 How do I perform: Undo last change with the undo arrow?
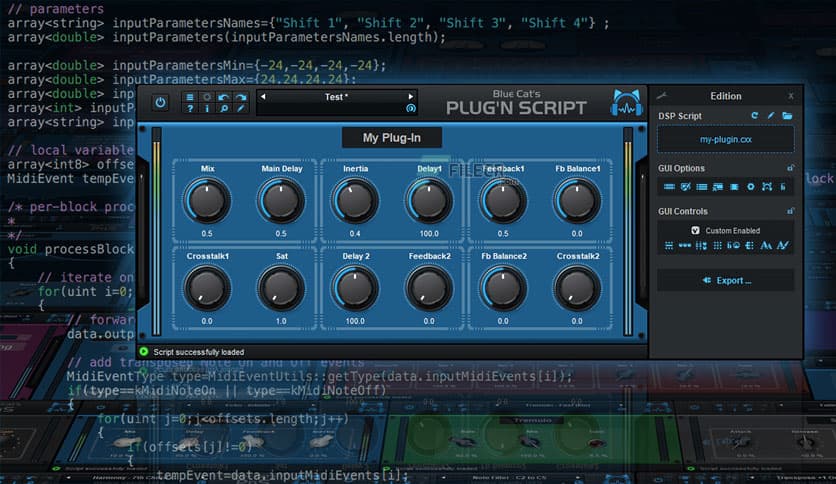coord(224,97)
